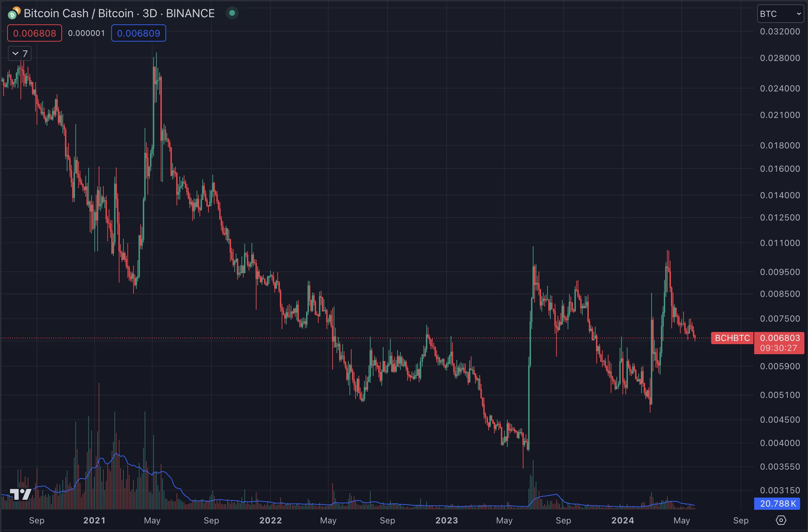Click the Bitcoin Cash / Bitcoin symbol title
The width and height of the screenshot is (808, 532).
tap(119, 14)
